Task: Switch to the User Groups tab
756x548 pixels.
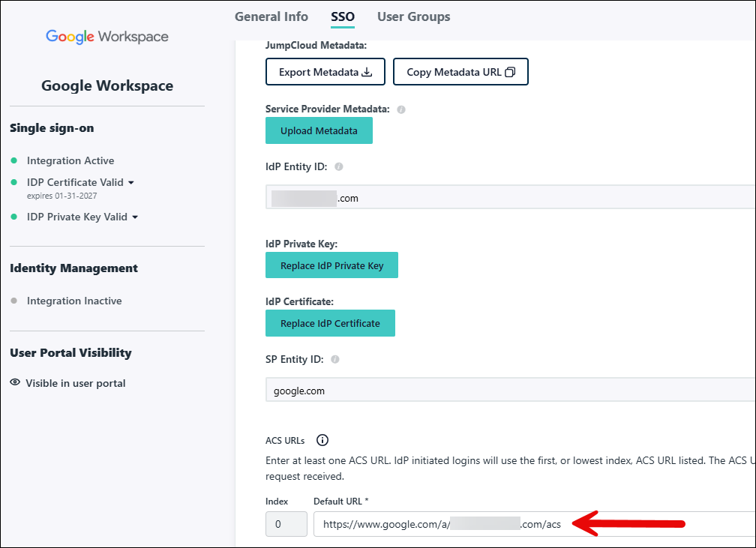Action: click(413, 16)
